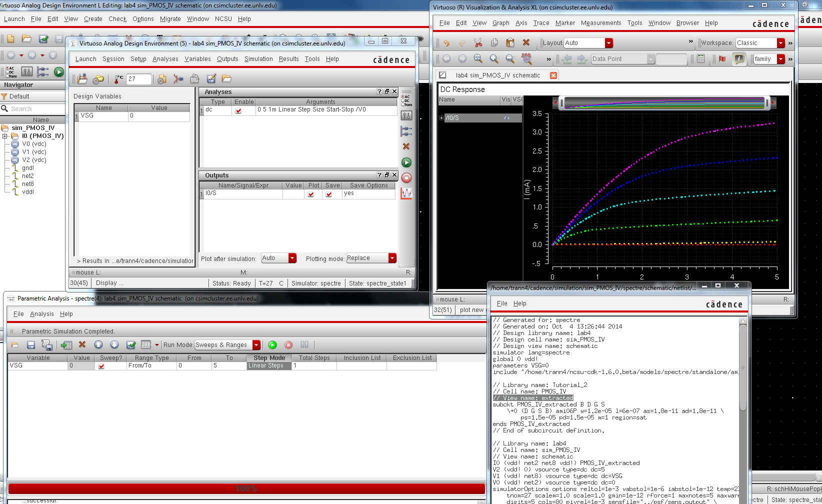Toggle visibility eye for /I0/S trace
Viewport: 822px width, 504px height.
pos(506,118)
